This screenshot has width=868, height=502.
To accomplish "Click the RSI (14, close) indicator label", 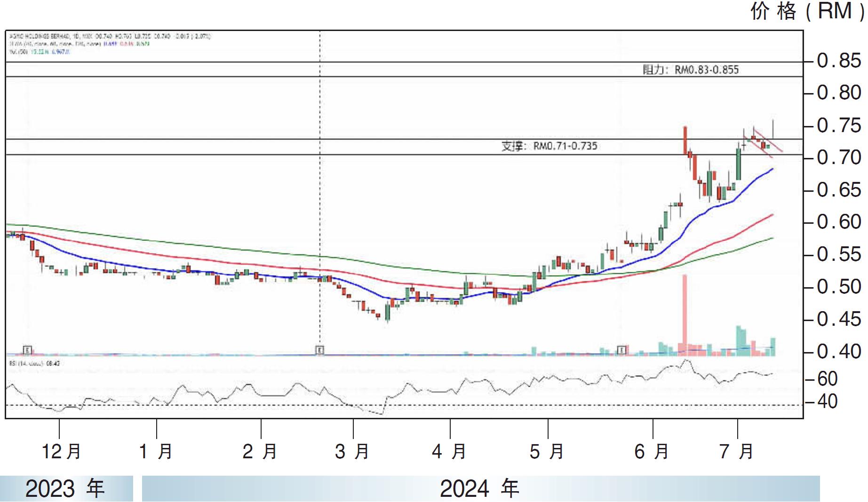I will [34, 363].
